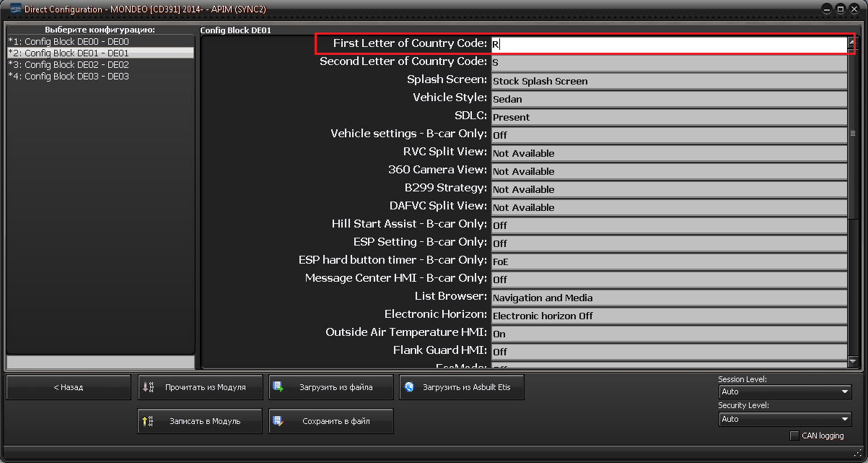Click the Прочитать из Модуля read icon
The width and height of the screenshot is (868, 463).
pos(148,387)
